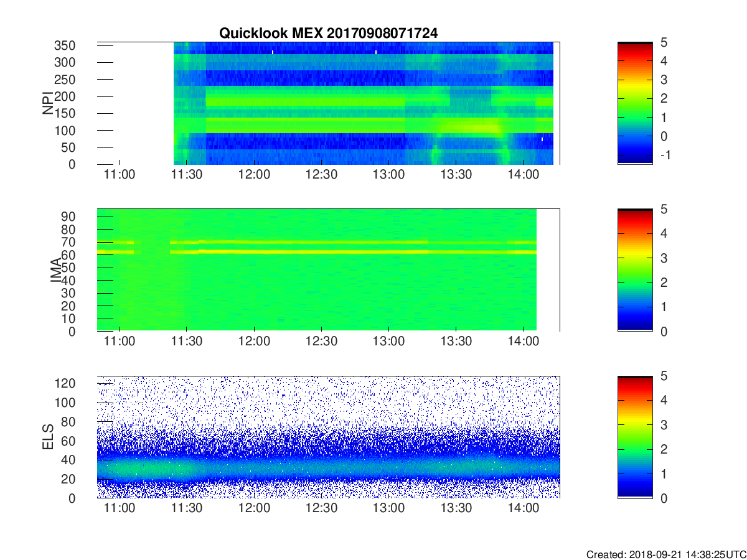Select the ELS y-axis label

pyautogui.click(x=47, y=437)
